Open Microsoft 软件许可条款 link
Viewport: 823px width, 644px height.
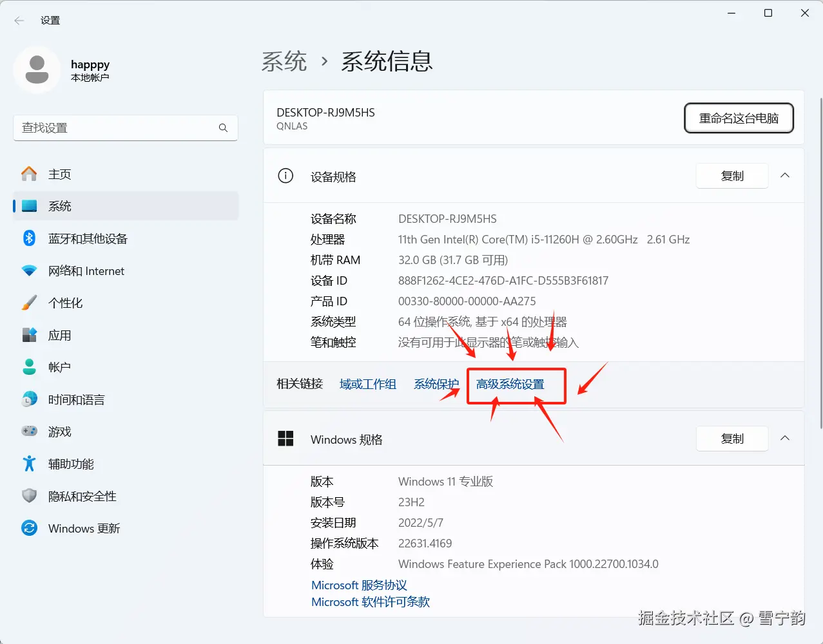click(x=371, y=602)
